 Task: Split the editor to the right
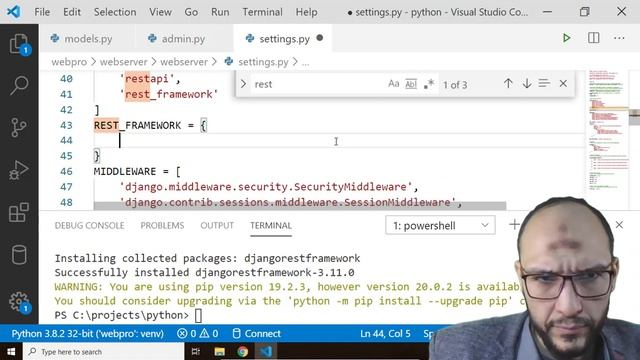pos(593,38)
